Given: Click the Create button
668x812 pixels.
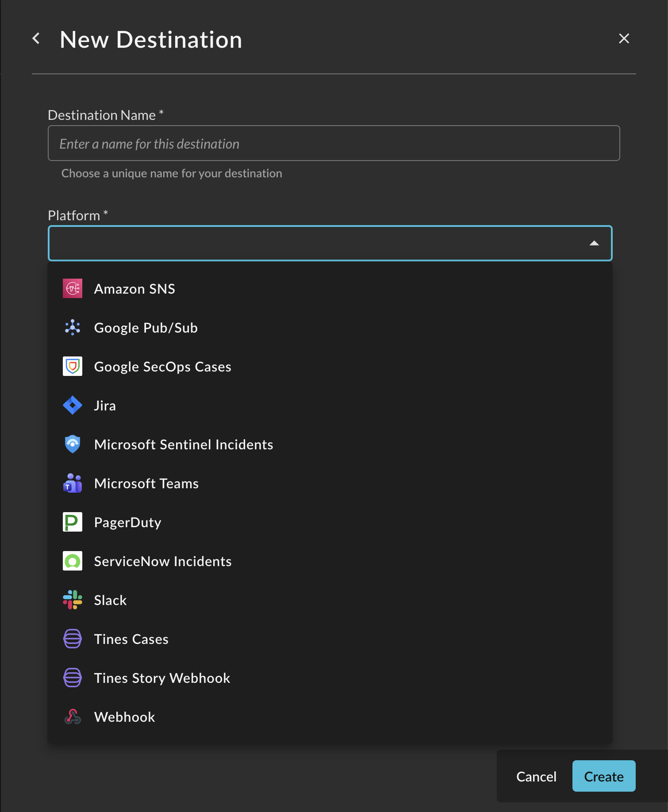Looking at the screenshot, I should [604, 776].
